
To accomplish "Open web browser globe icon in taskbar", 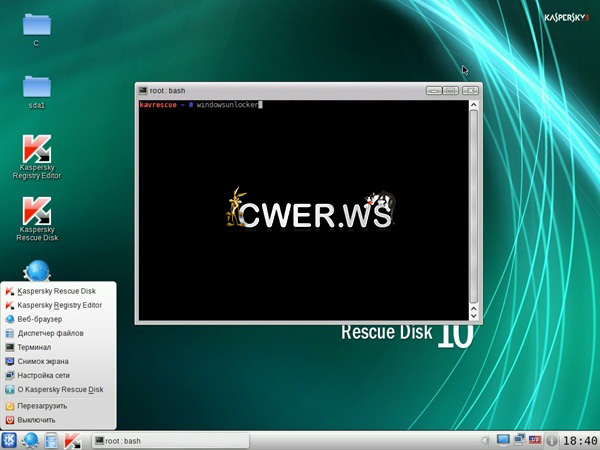I will (30, 440).
